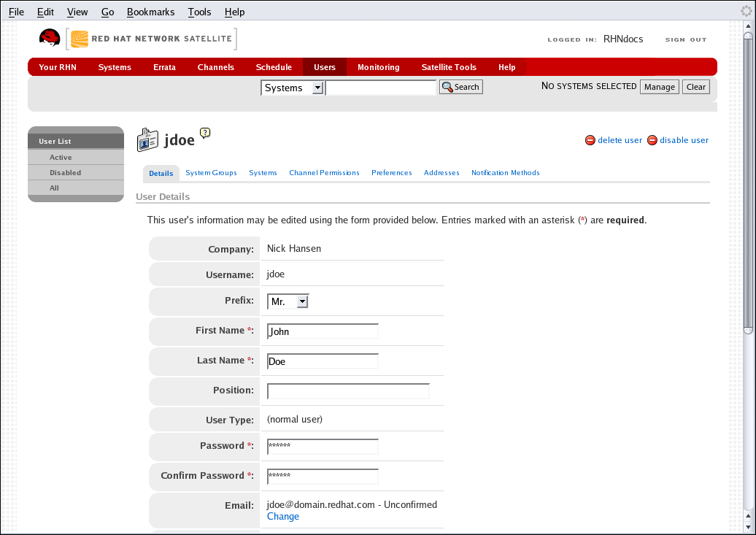Image resolution: width=756 pixels, height=535 pixels.
Task: Click the red disable user icon
Action: tap(652, 140)
